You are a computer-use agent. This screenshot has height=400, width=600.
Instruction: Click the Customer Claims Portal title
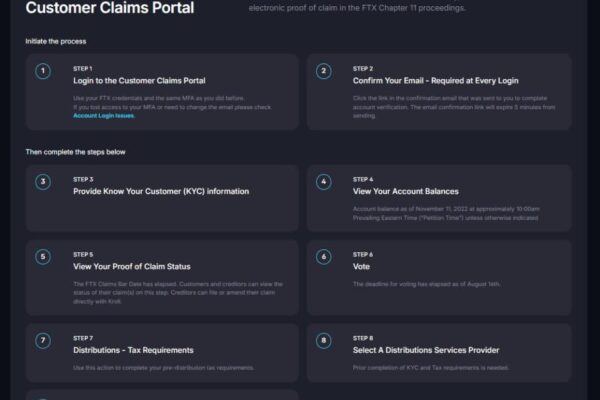click(x=110, y=8)
